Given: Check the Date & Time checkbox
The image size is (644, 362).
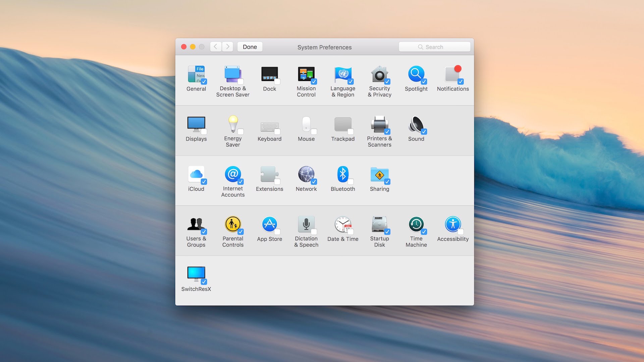Looking at the screenshot, I should (x=351, y=232).
